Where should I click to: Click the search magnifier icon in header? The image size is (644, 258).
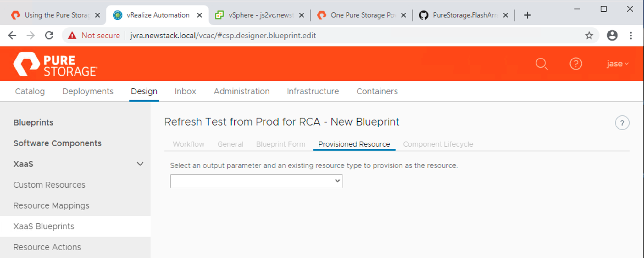541,64
